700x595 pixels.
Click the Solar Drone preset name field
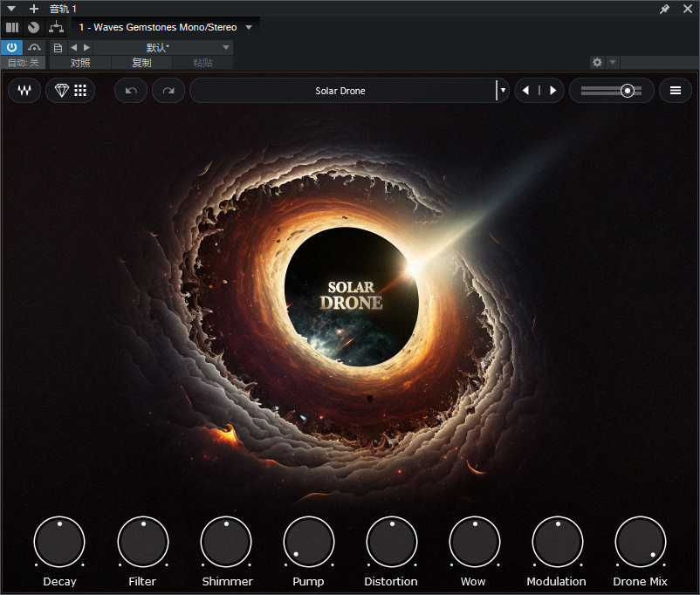pyautogui.click(x=342, y=91)
